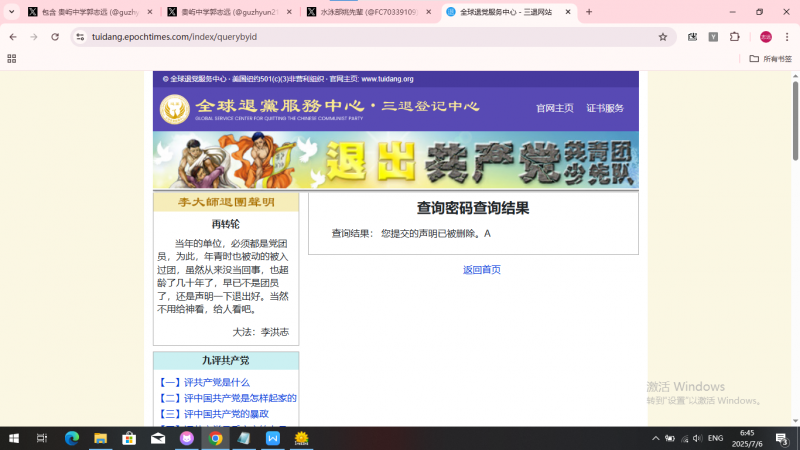Open the blue W app on taskbar
Screen dimensions: 800x450
(273, 438)
